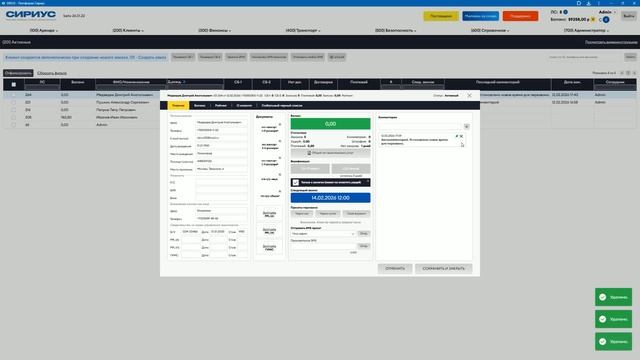Click the search input above the table

[584, 57]
